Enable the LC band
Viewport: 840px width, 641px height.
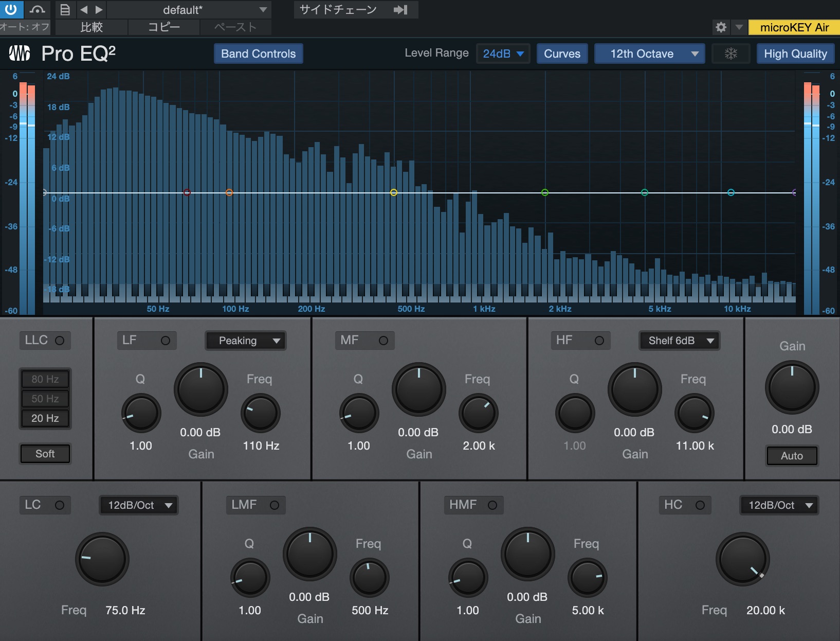coord(60,505)
